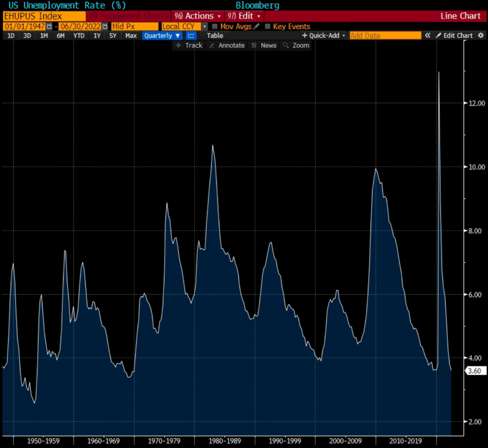Enable the Key Events checkbox
This screenshot has width=488, height=448.
[x=268, y=26]
